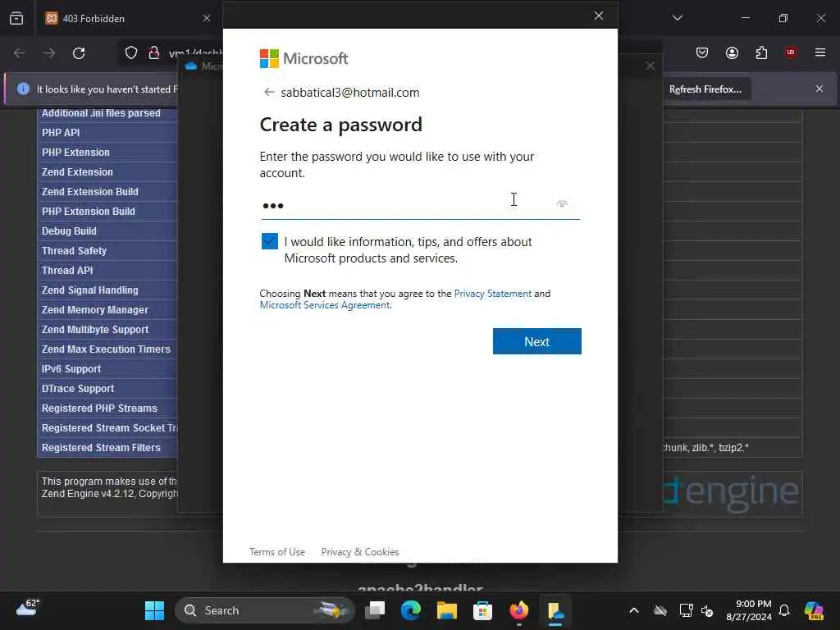Open the Windows Start menu

point(155,610)
